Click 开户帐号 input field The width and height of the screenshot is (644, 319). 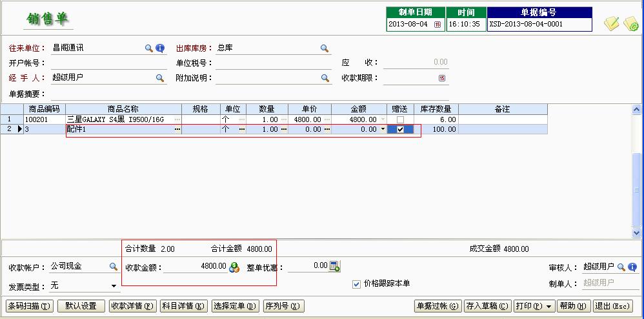[108, 63]
